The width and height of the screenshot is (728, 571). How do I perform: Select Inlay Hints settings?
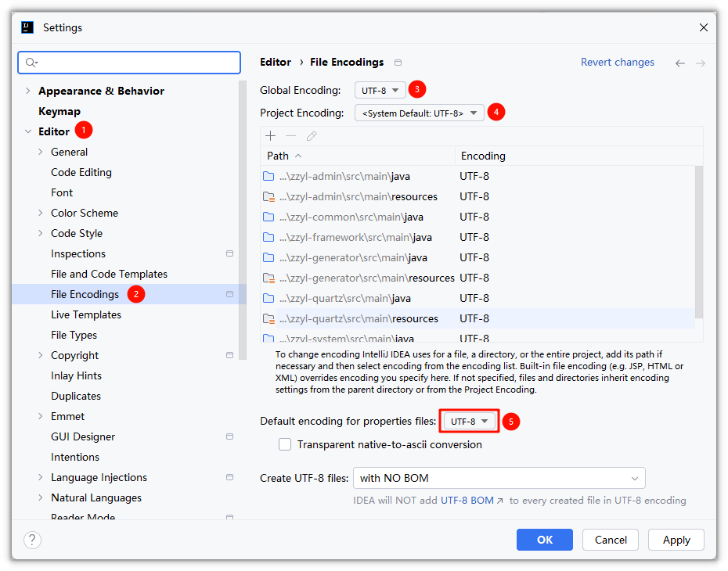pos(76,375)
